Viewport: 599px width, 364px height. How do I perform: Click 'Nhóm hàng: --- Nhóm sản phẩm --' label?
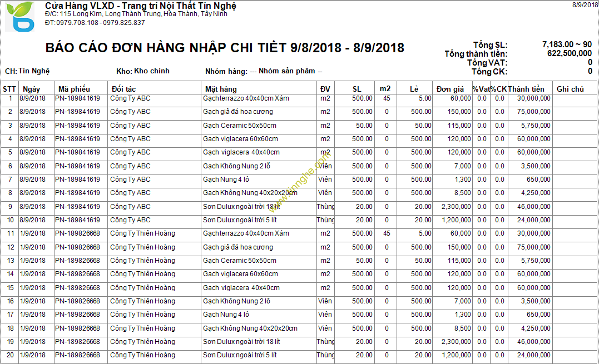coord(264,71)
